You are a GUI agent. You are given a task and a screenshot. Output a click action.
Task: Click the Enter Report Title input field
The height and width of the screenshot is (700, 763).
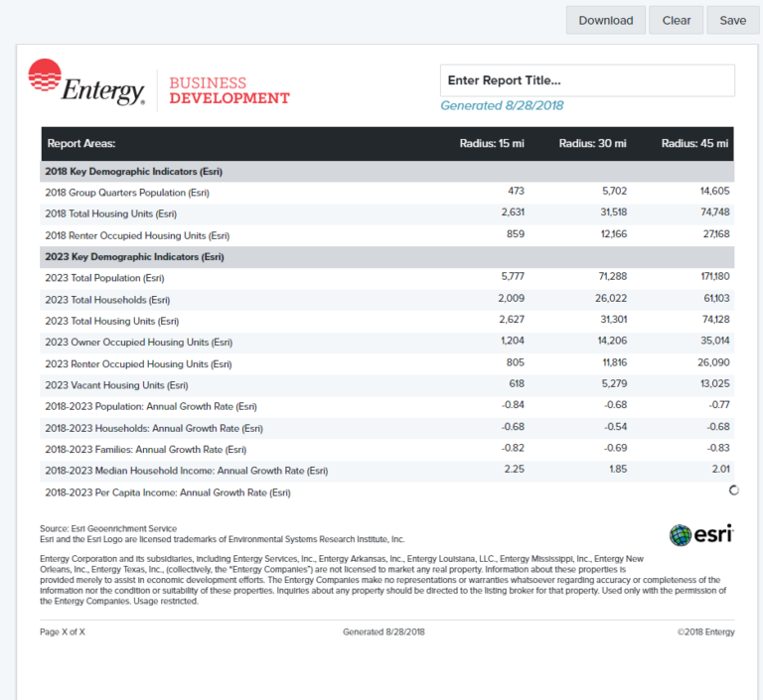[587, 80]
